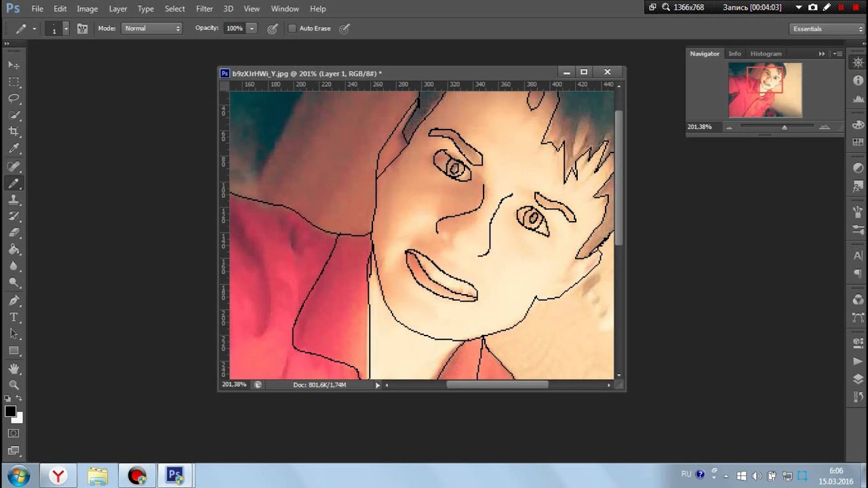Select the Eyedropper tool
The height and width of the screenshot is (488, 868).
coord(14,148)
